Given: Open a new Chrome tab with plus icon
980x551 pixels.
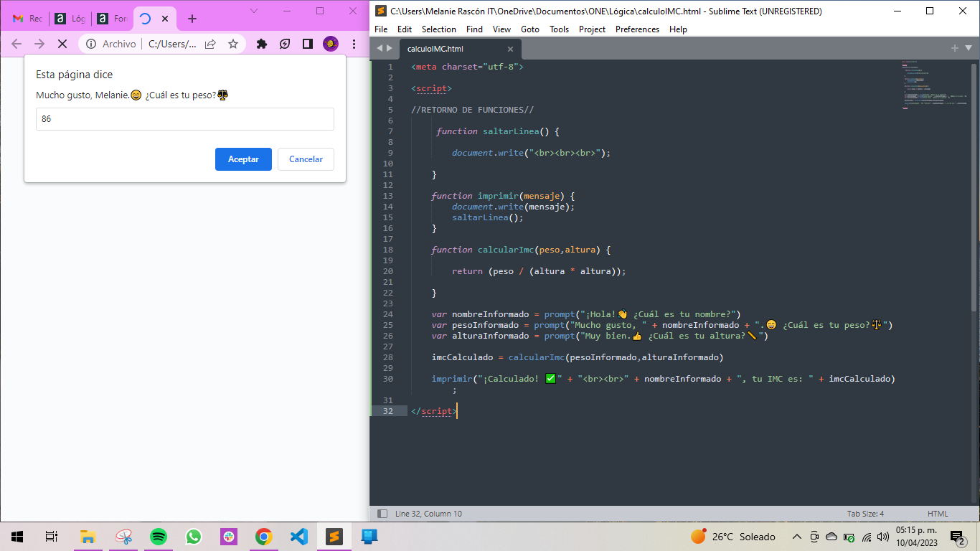Looking at the screenshot, I should 192,19.
